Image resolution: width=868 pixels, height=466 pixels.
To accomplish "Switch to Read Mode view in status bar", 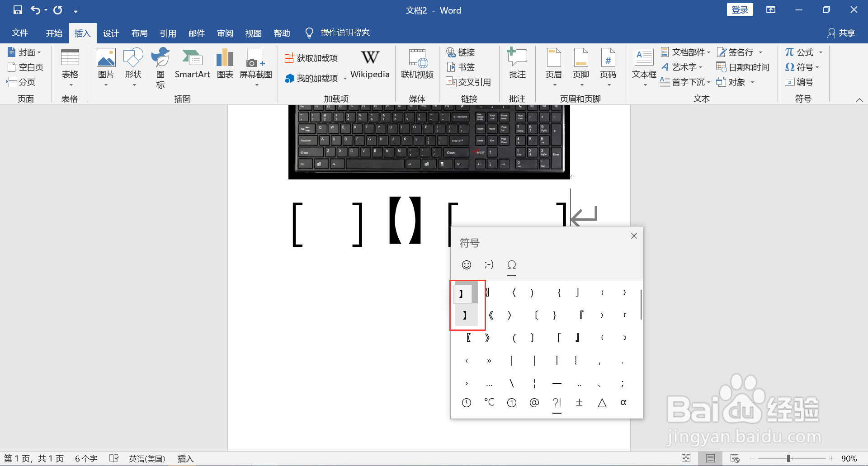I will tap(686, 458).
